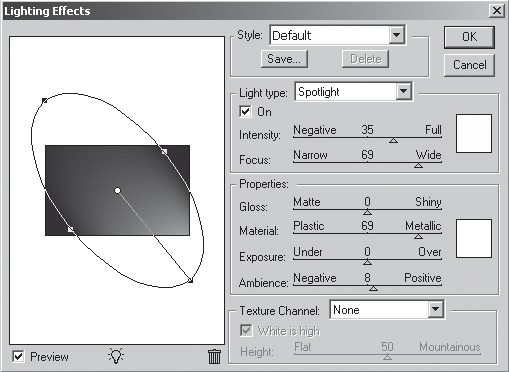Click the Cancel button
Screen dimensions: 509x372
469,65
